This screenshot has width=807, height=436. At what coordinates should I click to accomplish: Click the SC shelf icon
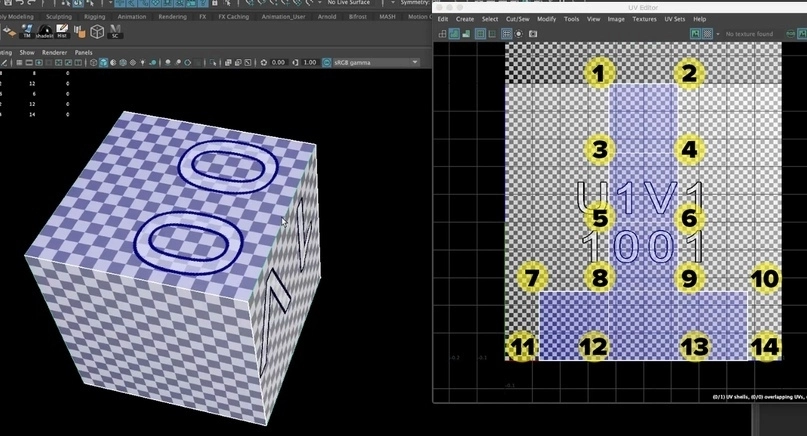pyautogui.click(x=116, y=31)
